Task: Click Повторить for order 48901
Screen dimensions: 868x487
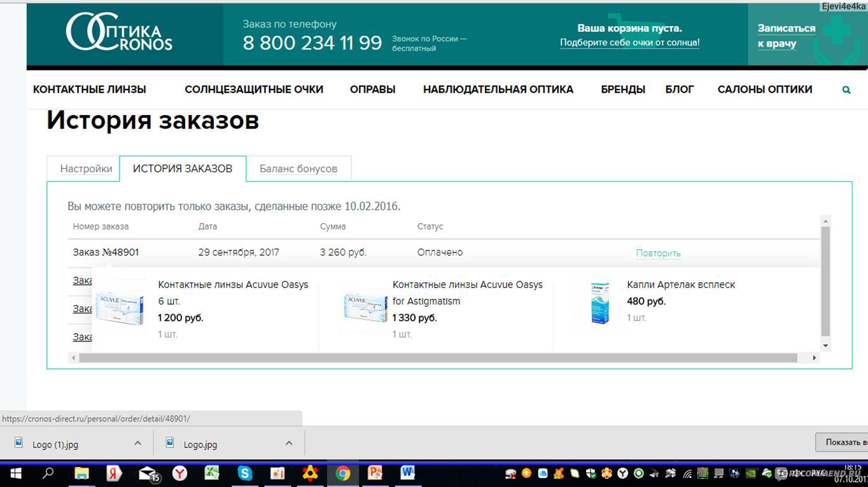Action: [x=658, y=253]
